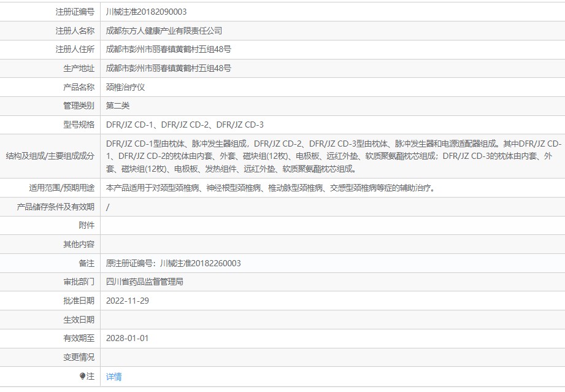Click the 产品储存条件及有效期 label
The width and height of the screenshot is (565, 392).
point(55,207)
